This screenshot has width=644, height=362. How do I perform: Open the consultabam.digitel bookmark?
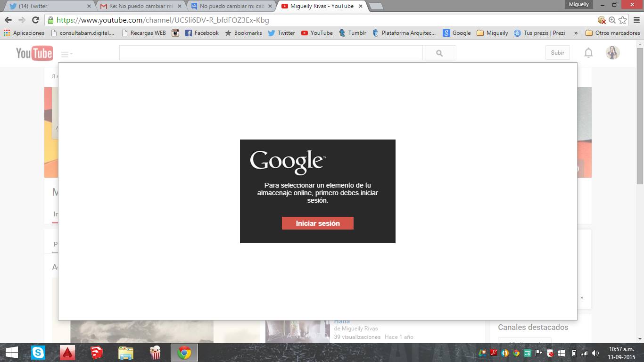coord(83,33)
